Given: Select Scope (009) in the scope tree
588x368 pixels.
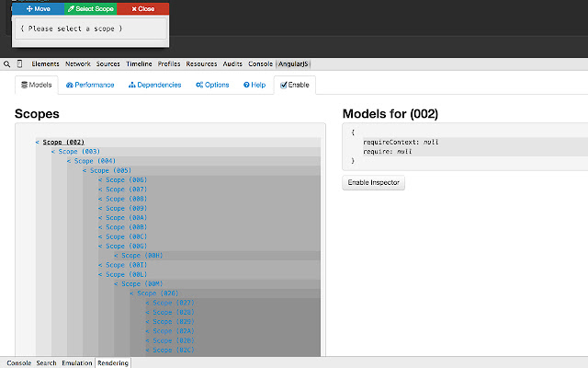Looking at the screenshot, I should [x=127, y=208].
